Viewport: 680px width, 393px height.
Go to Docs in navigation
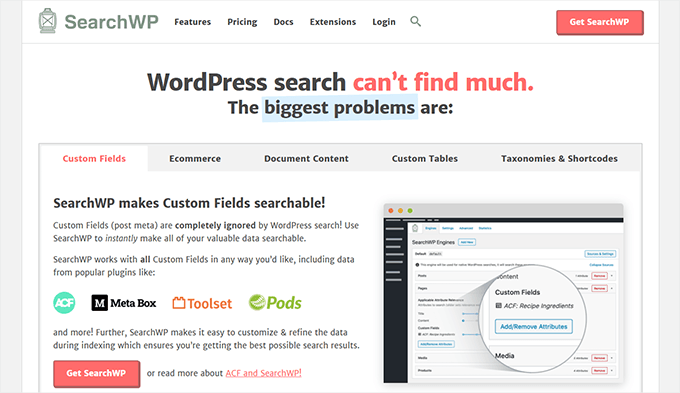(x=283, y=22)
